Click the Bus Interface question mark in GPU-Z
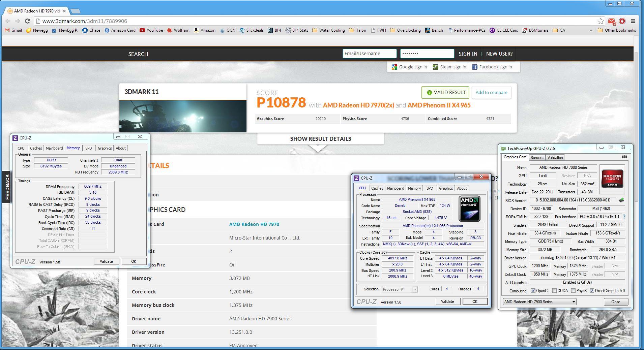 (624, 217)
